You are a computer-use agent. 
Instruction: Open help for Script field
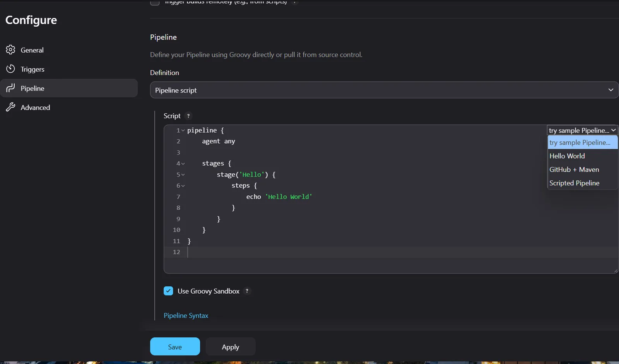point(188,116)
